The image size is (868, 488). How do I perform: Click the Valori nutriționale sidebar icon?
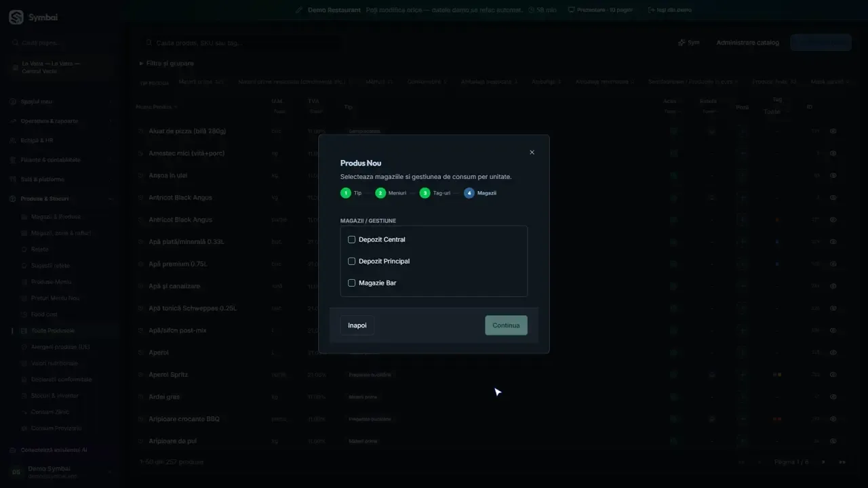click(25, 363)
